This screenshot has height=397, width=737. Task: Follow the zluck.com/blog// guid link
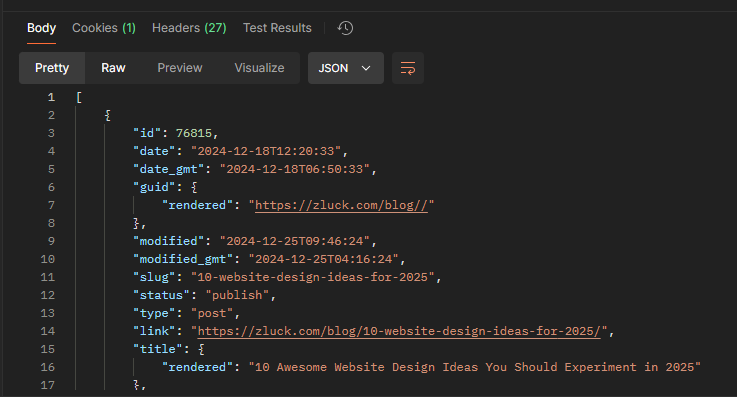(341, 205)
